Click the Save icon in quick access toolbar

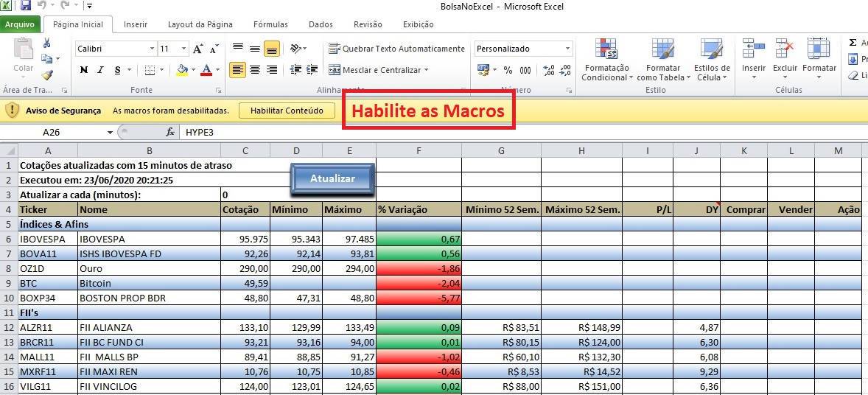point(26,6)
